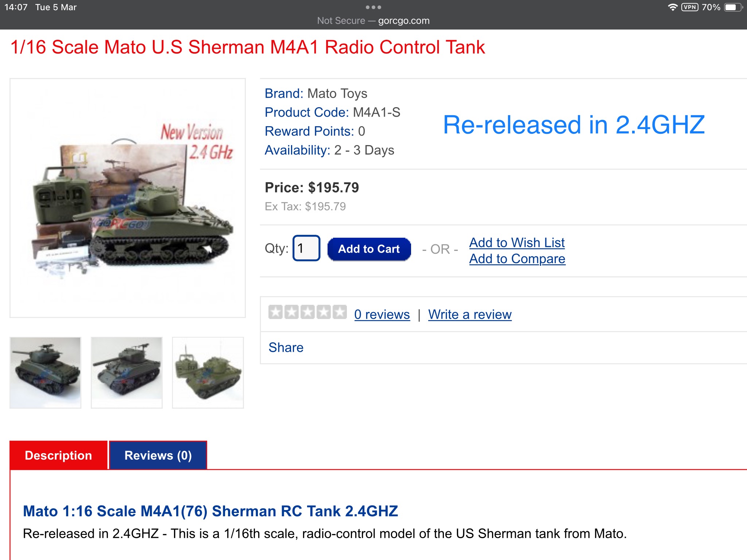Viewport: 747px width, 560px height.
Task: Click the Share label
Action: 286,347
